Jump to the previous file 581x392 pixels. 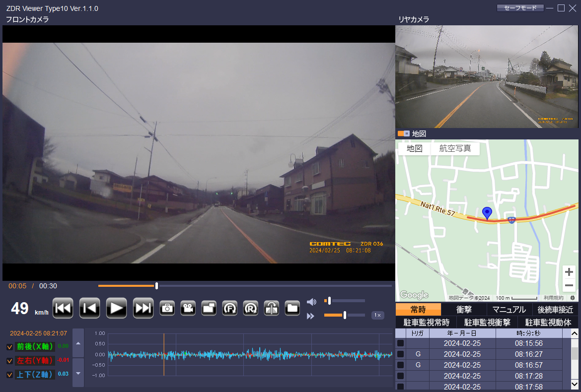click(63, 308)
